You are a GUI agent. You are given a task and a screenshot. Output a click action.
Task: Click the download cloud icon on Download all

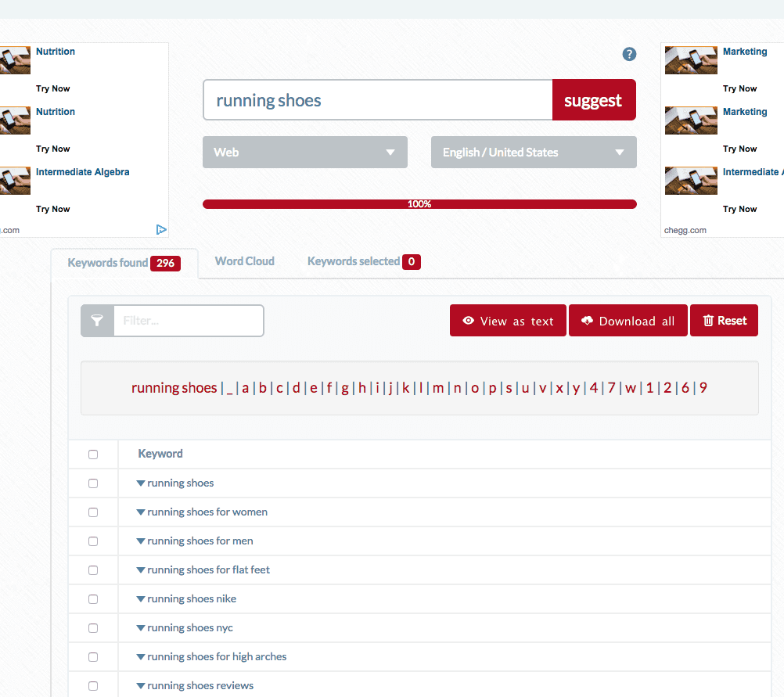tap(588, 320)
